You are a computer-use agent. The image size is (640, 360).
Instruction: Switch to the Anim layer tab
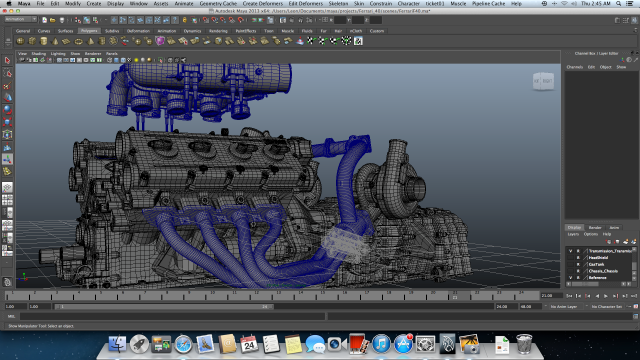[x=614, y=228]
